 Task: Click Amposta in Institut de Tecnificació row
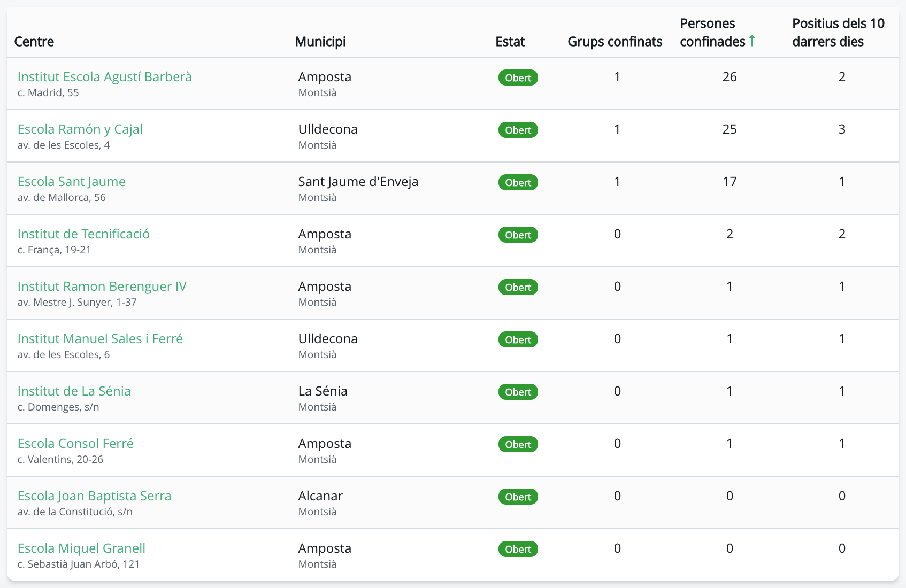tap(325, 234)
